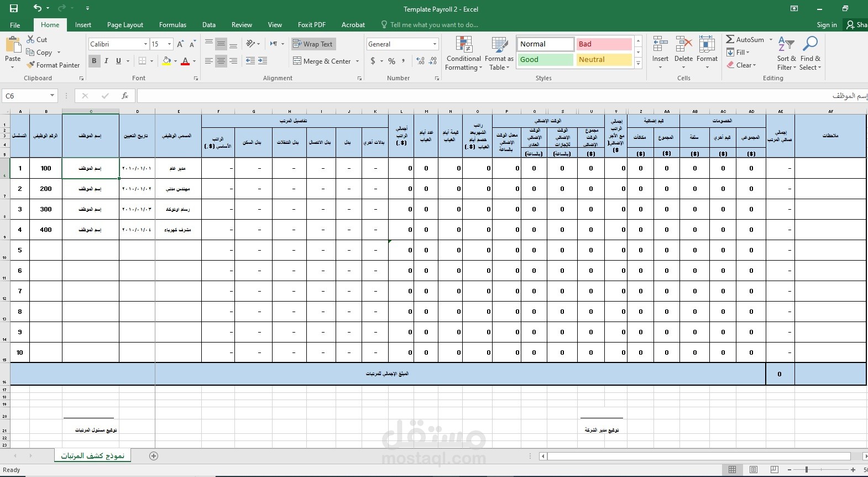
Task: Click Sign in
Action: click(x=827, y=25)
